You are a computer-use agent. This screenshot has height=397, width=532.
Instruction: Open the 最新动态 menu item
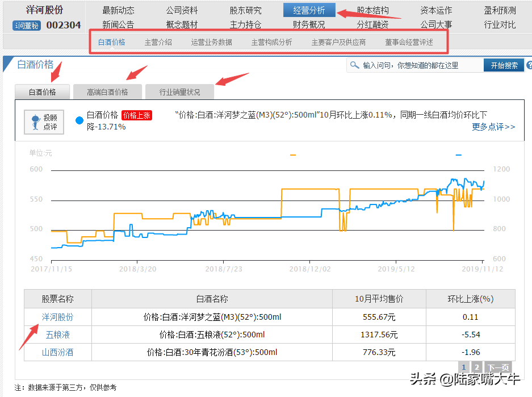click(x=118, y=11)
